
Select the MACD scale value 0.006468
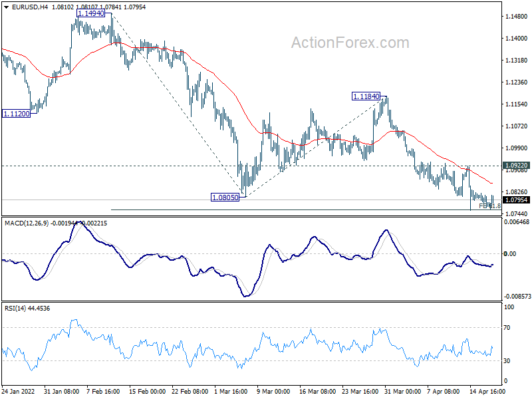tap(517, 222)
